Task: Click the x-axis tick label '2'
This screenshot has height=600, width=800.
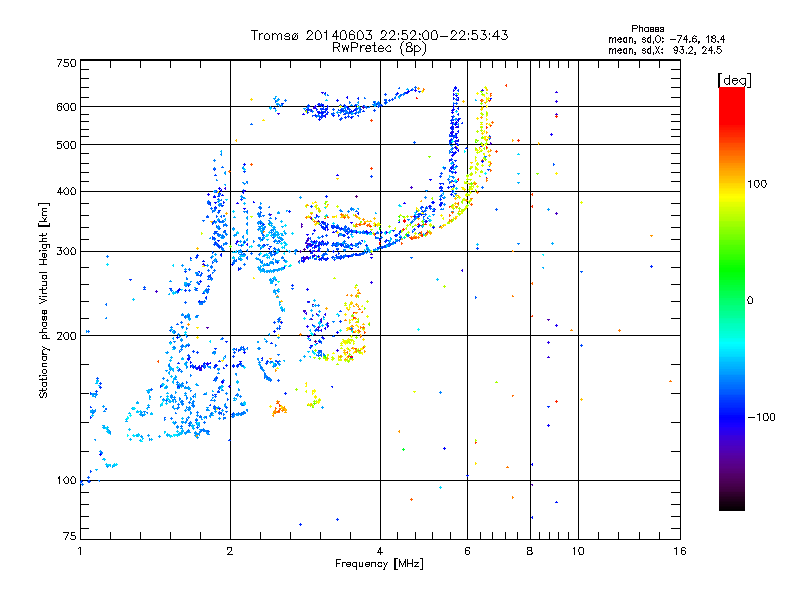Action: pos(230,551)
